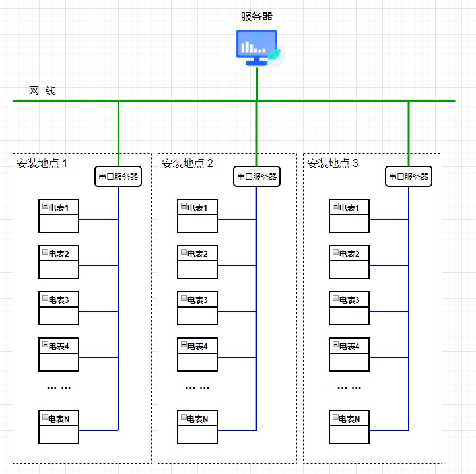
Task: Select the 服务器 text label above the monitor
Action: coord(257,17)
